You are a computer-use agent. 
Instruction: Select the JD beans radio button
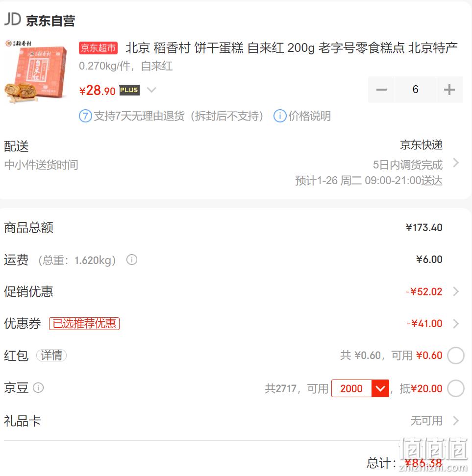[x=456, y=388]
